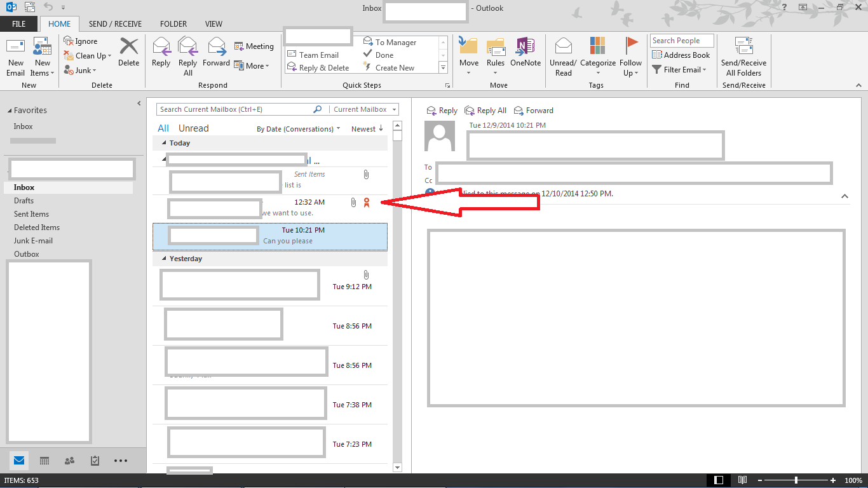Open the Rules menu
The width and height of the screenshot is (868, 488).
coord(496,57)
